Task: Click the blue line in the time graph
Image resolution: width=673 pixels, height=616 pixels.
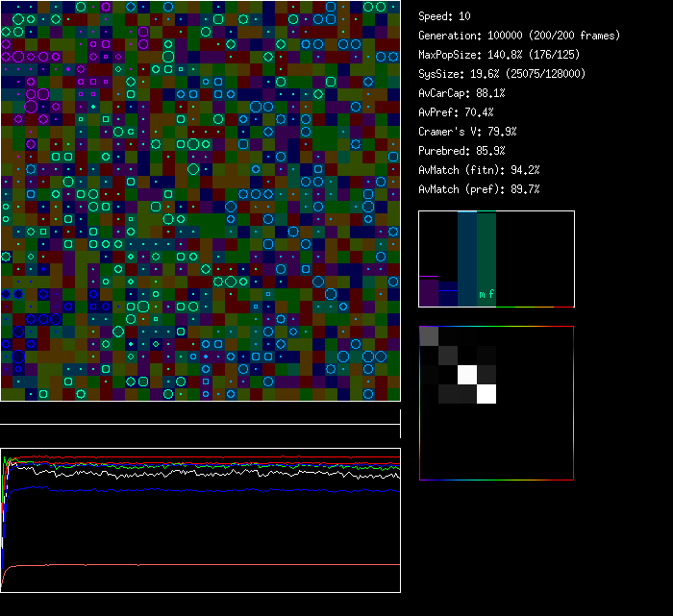Action: pos(192,489)
